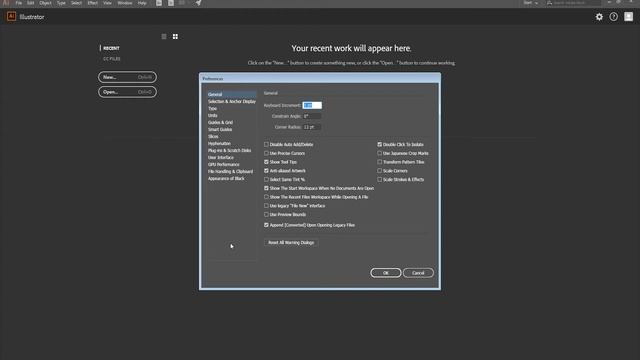The height and width of the screenshot is (360, 640).
Task: Select the RECENT section
Action: pos(111,48)
